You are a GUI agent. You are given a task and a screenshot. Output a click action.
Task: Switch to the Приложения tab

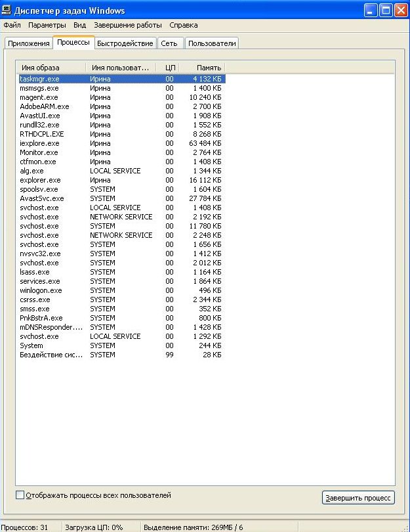coord(29,43)
